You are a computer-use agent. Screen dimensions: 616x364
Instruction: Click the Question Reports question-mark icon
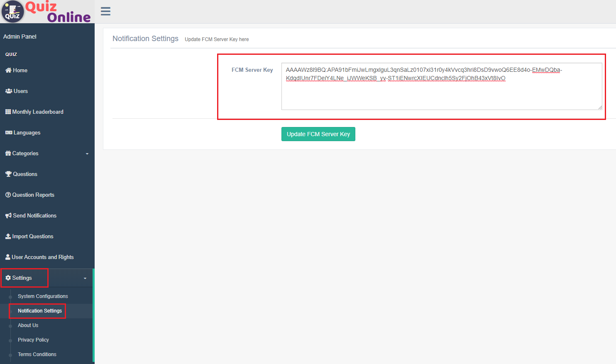[8, 195]
